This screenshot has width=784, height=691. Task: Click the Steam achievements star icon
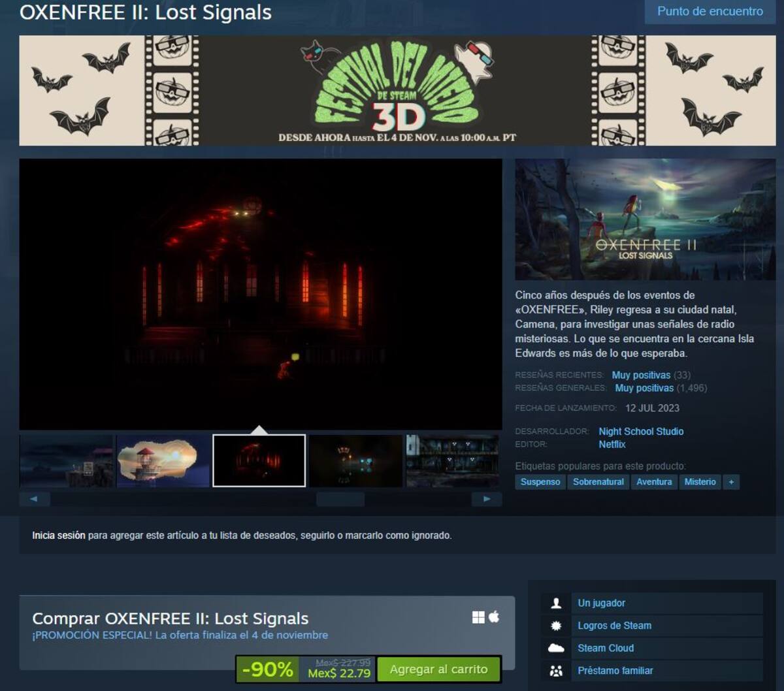click(x=557, y=626)
